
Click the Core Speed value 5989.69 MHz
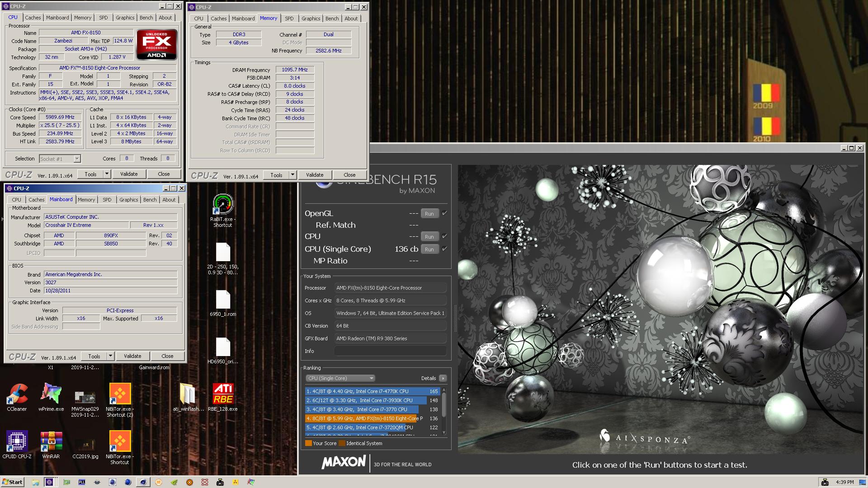point(60,117)
